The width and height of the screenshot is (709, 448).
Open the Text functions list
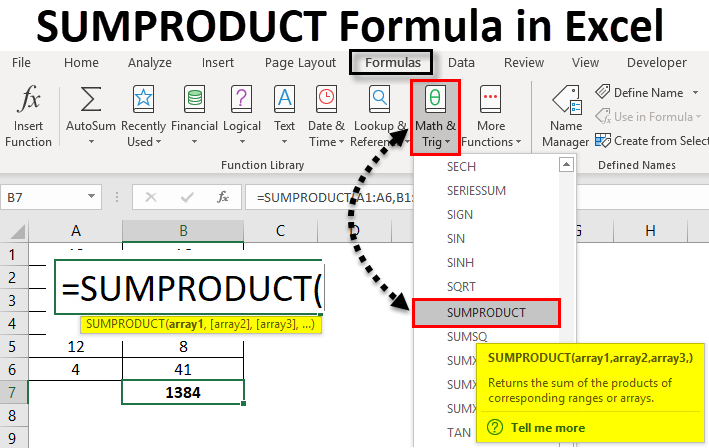284,117
